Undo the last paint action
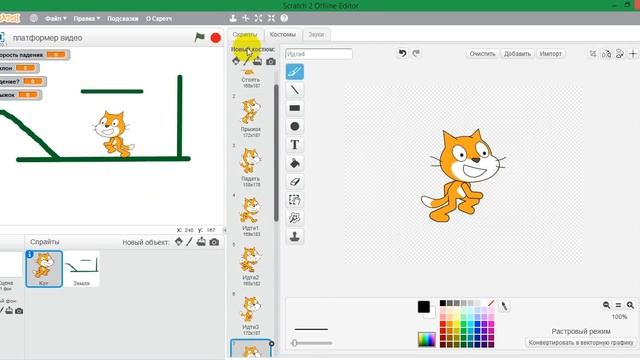Image resolution: width=640 pixels, height=360 pixels. pyautogui.click(x=402, y=53)
